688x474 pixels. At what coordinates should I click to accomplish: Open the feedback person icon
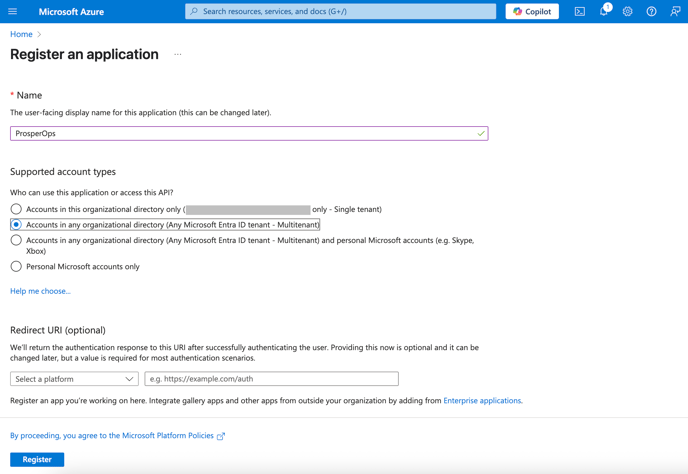(675, 11)
